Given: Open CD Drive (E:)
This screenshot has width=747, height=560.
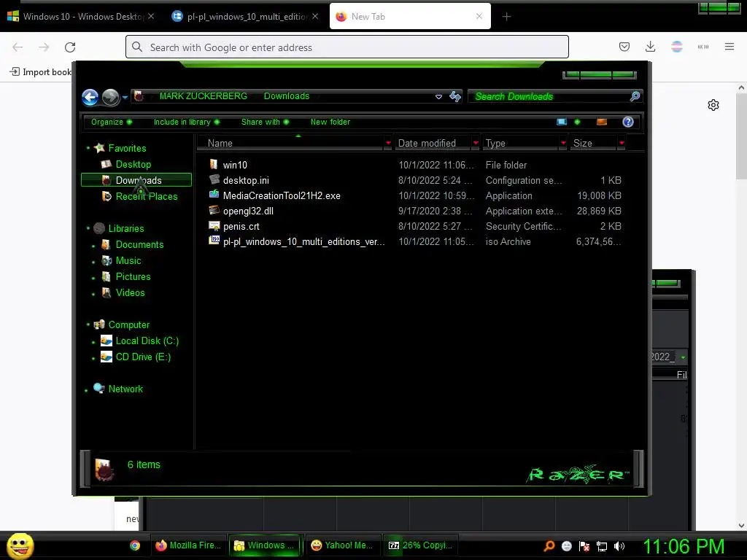Looking at the screenshot, I should pyautogui.click(x=143, y=357).
